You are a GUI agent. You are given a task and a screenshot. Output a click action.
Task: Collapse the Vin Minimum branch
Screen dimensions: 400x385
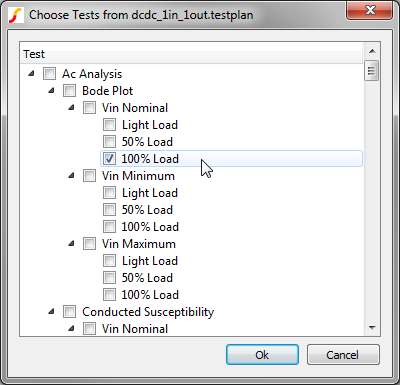point(71,175)
